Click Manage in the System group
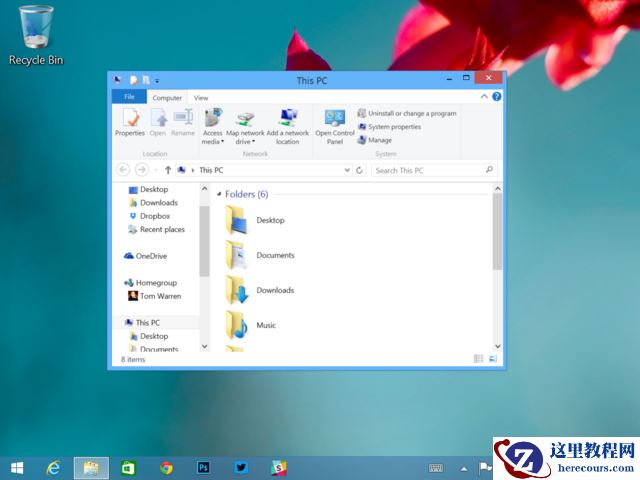Viewport: 640px width, 480px height. pyautogui.click(x=375, y=140)
